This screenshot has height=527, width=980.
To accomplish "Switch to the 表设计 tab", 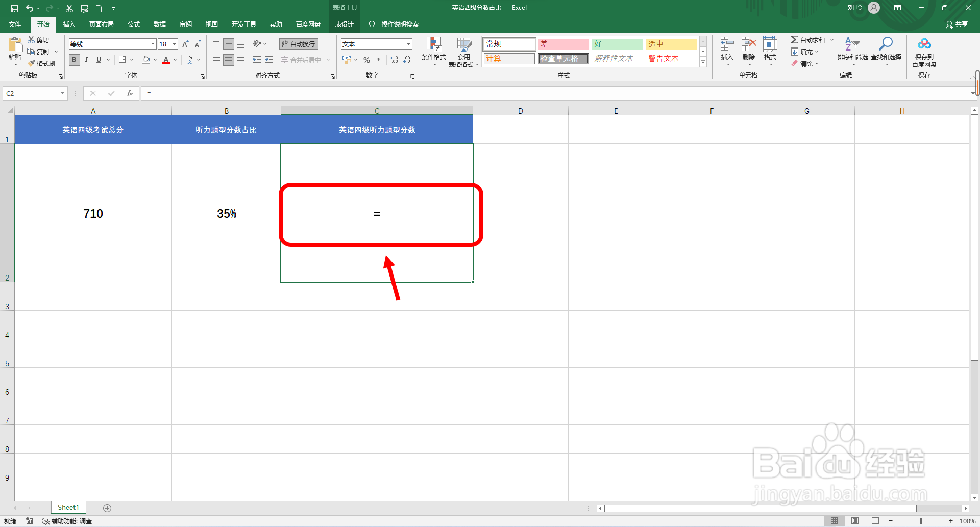I will click(x=344, y=24).
